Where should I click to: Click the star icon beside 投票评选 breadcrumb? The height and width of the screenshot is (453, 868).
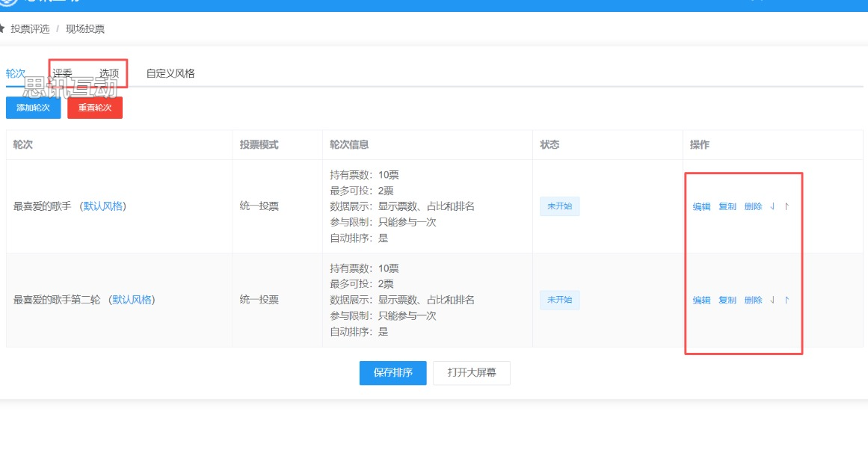click(2, 29)
